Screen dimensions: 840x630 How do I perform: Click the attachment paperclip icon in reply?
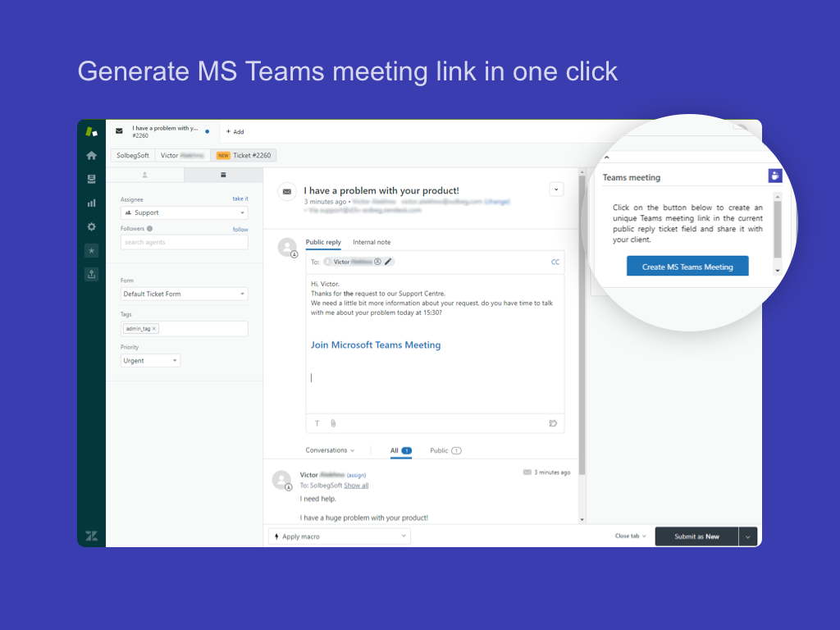click(333, 423)
